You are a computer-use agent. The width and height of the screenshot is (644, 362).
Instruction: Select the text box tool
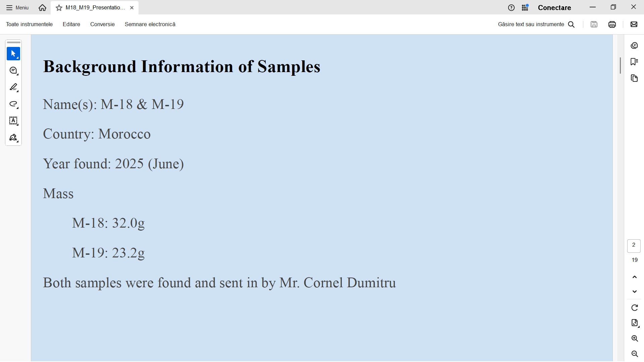[x=13, y=121]
